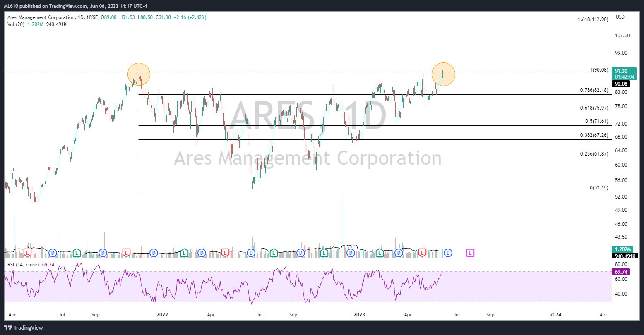Select the 0(53.15) Fibonacci base label
This screenshot has width=644, height=335.
599,188
